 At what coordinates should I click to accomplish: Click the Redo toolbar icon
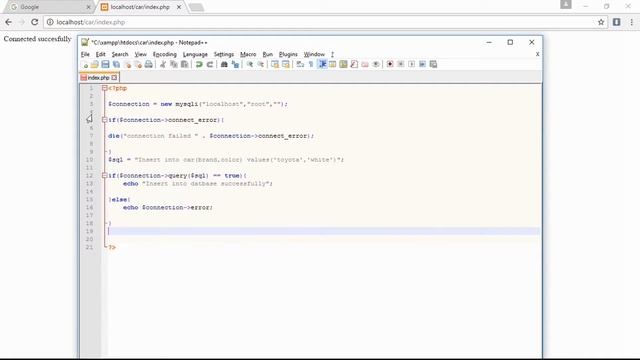pos(210,64)
